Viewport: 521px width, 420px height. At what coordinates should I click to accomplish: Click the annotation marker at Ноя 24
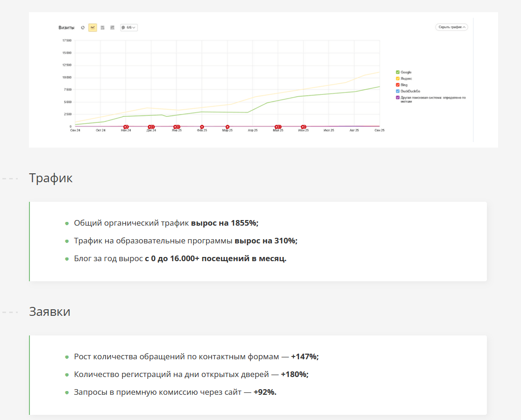point(126,127)
